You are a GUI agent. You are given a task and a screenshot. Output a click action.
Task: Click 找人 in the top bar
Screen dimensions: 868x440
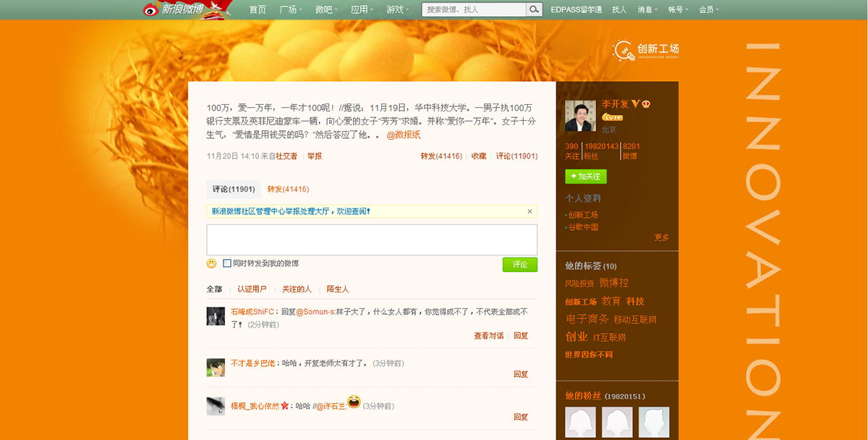point(619,9)
